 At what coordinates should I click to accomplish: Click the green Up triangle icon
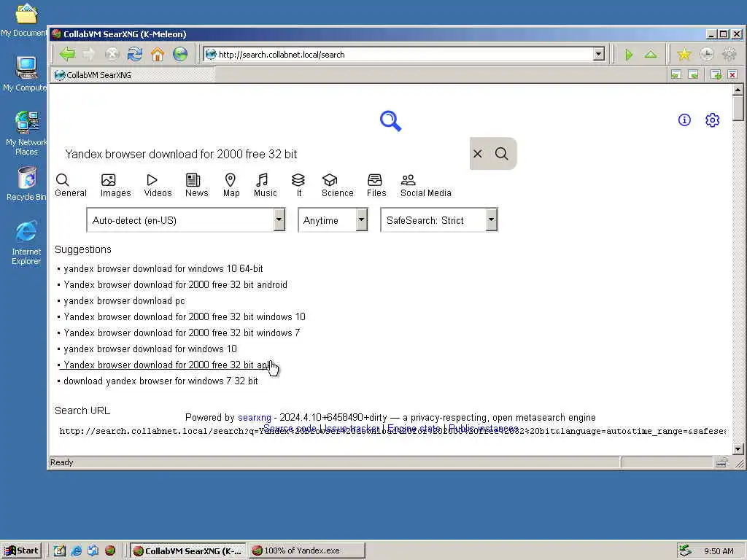[x=651, y=55]
